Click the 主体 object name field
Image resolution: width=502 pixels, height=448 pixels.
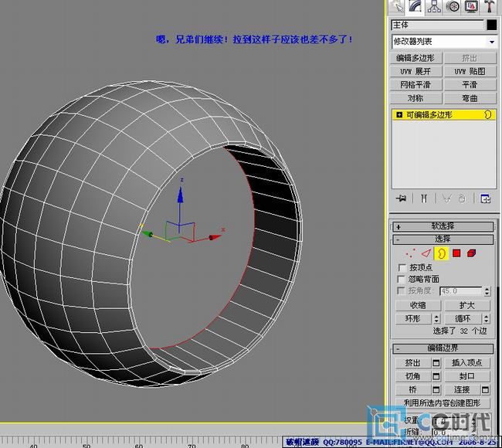point(438,25)
